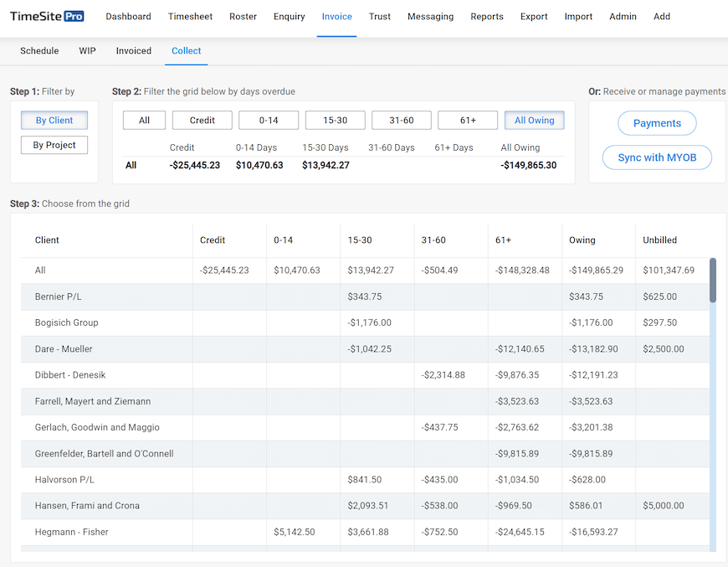Image resolution: width=728 pixels, height=567 pixels.
Task: Click summary Credit total -$25,445.23
Action: point(194,166)
